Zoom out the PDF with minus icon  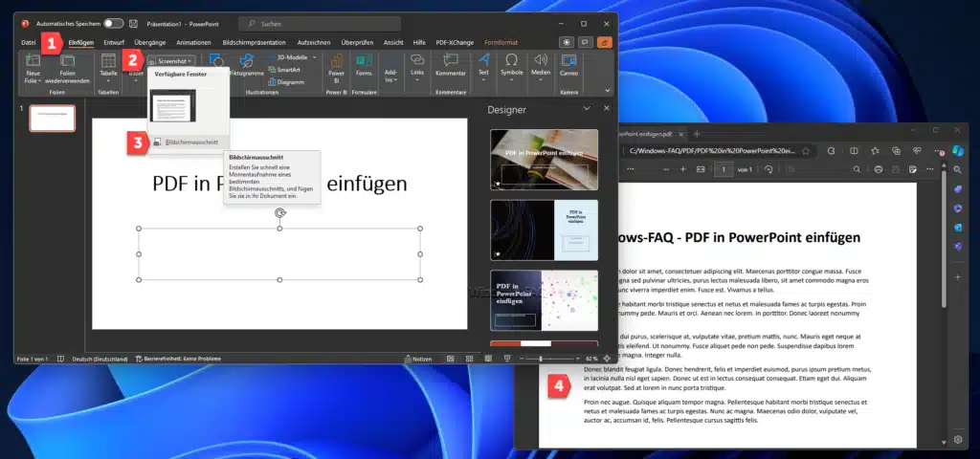[x=666, y=169]
